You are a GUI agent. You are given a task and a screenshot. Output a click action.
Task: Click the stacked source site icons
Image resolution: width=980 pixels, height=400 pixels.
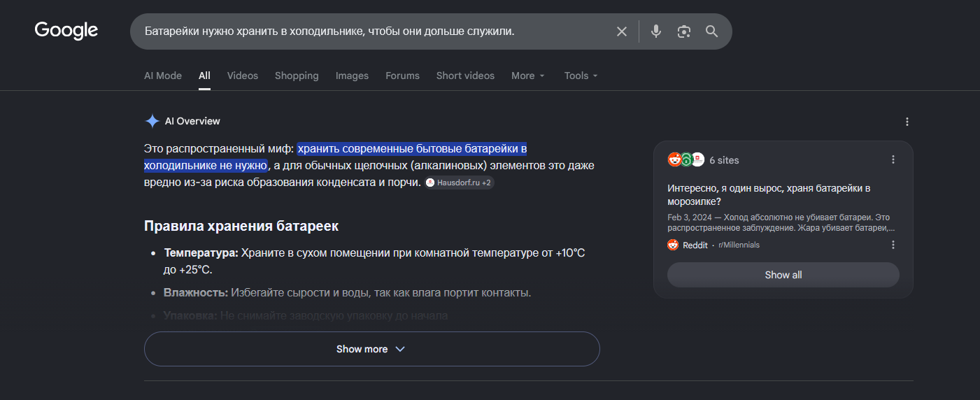pyautogui.click(x=686, y=159)
